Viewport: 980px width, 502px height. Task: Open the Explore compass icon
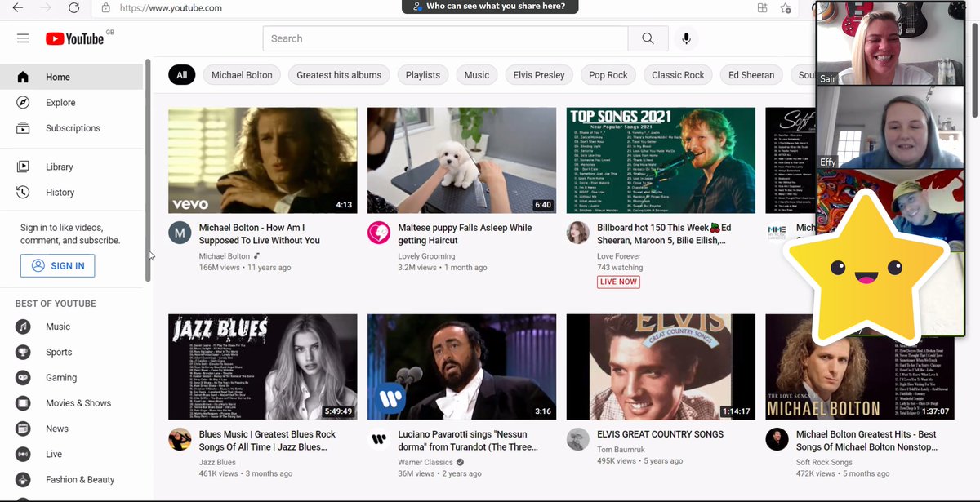(23, 103)
